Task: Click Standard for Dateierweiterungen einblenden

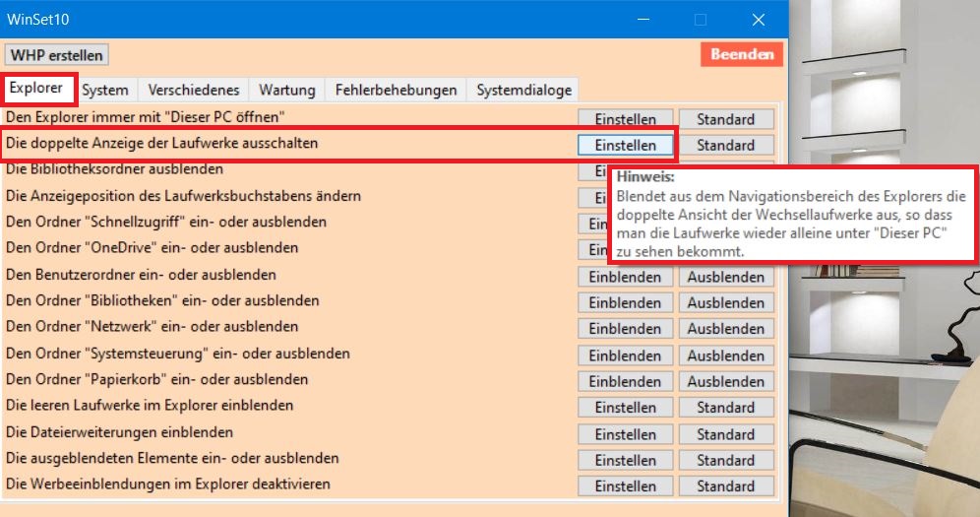Action: pyautogui.click(x=726, y=434)
